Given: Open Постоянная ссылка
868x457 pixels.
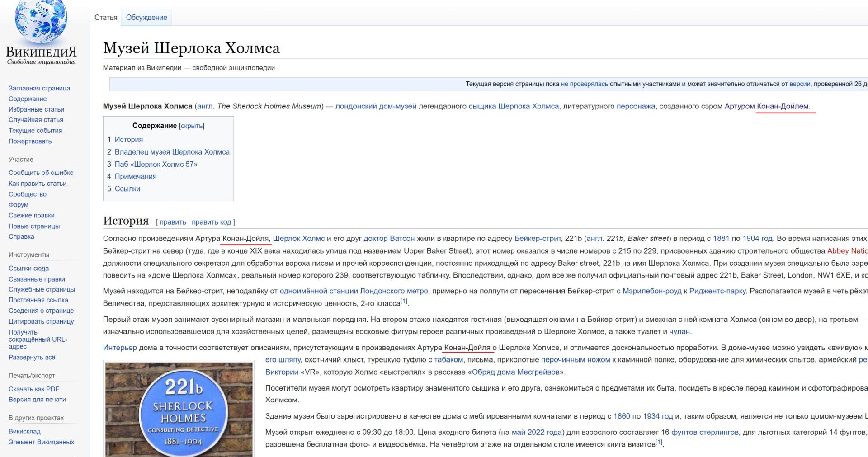Looking at the screenshot, I should pos(38,300).
